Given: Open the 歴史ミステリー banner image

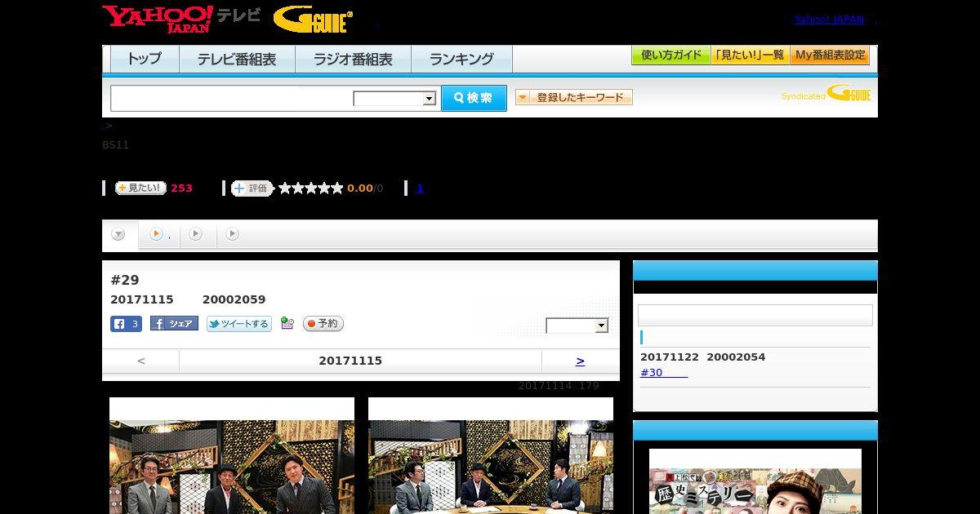Looking at the screenshot, I should (x=755, y=481).
